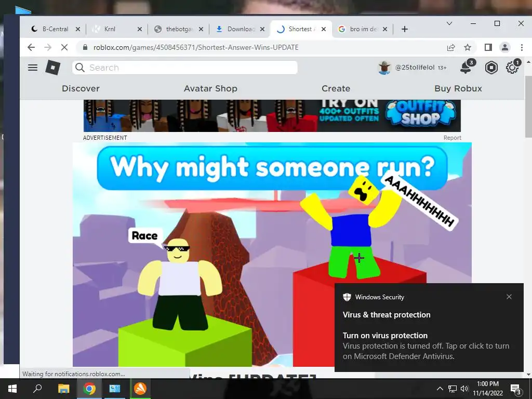Dismiss the Windows Security notification
The height and width of the screenshot is (399, 532).
pos(509,297)
